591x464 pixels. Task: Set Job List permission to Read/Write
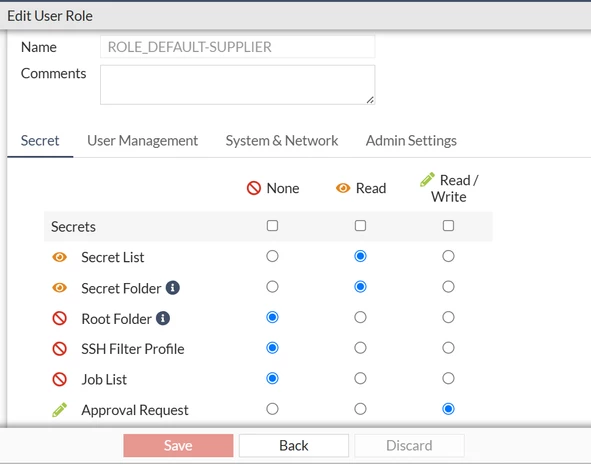[448, 378]
